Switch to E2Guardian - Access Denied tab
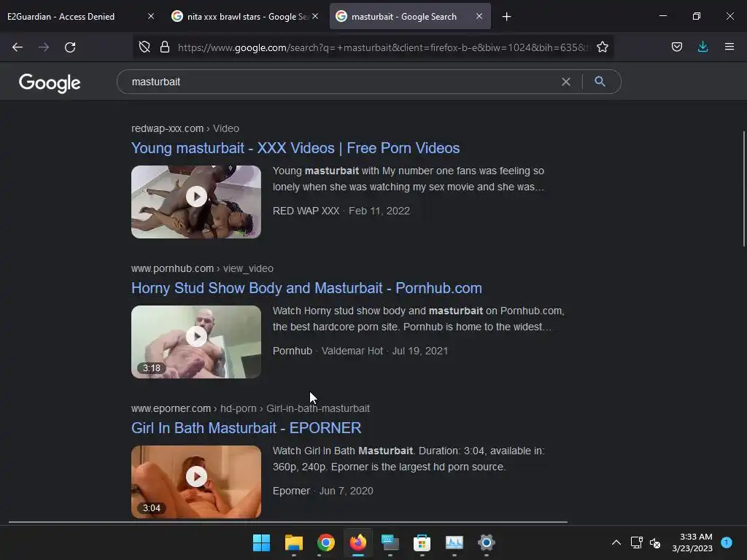The image size is (747, 560). coord(61,17)
